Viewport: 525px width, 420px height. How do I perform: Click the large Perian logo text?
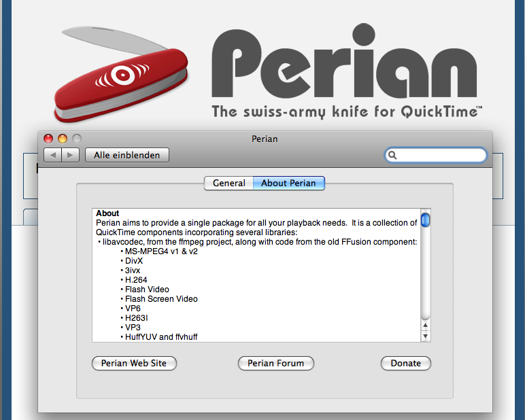click(344, 60)
